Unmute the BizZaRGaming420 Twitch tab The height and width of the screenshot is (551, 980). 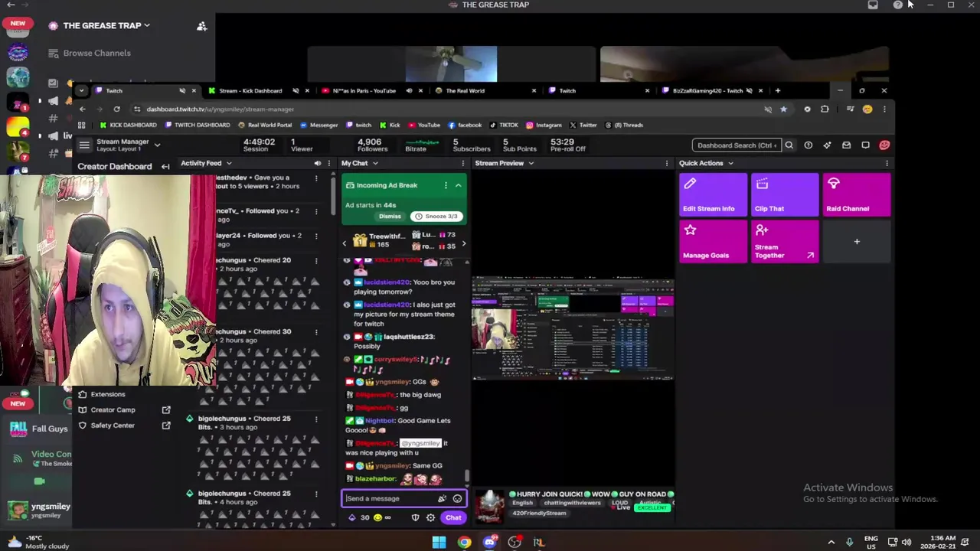point(749,90)
